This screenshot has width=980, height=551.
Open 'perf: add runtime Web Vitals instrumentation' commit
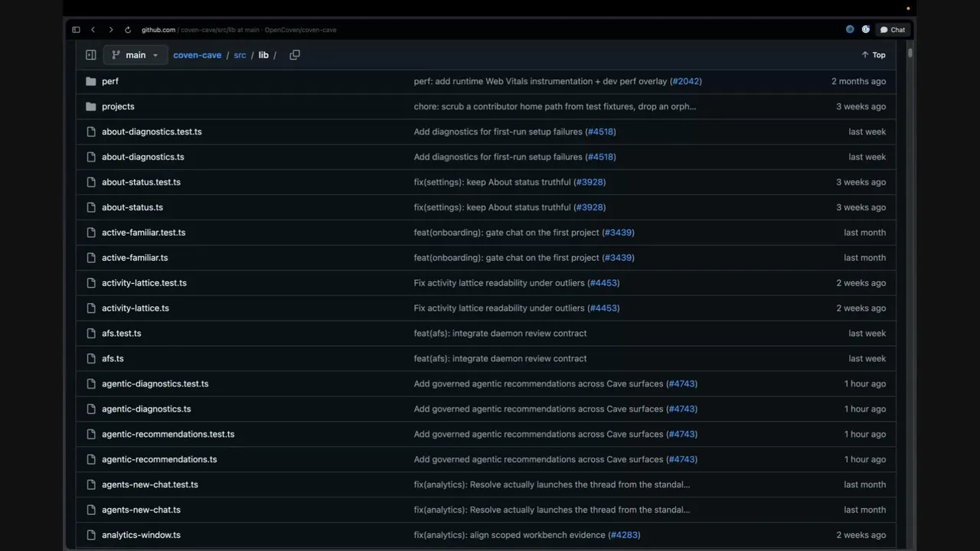point(541,81)
